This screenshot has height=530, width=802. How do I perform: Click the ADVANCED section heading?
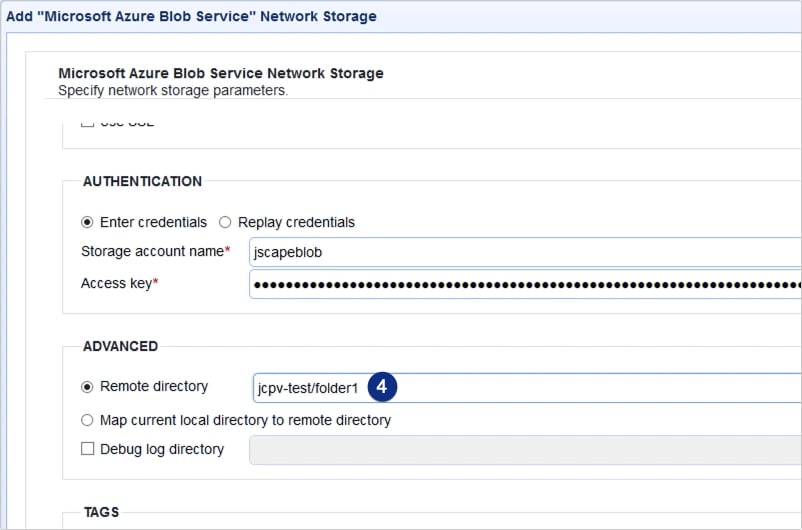120,346
